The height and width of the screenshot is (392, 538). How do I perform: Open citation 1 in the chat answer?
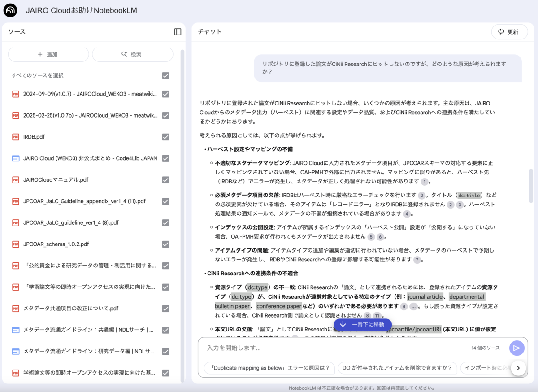pos(424,182)
